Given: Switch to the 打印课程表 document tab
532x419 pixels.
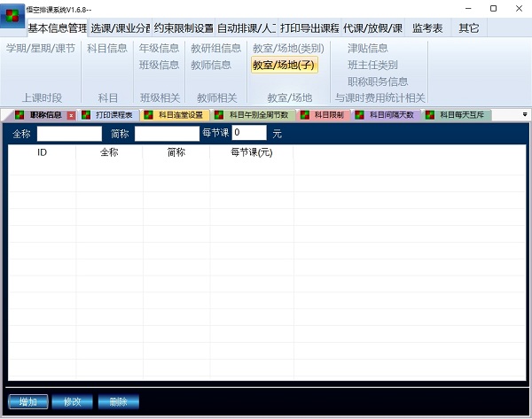Looking at the screenshot, I should coord(114,115).
